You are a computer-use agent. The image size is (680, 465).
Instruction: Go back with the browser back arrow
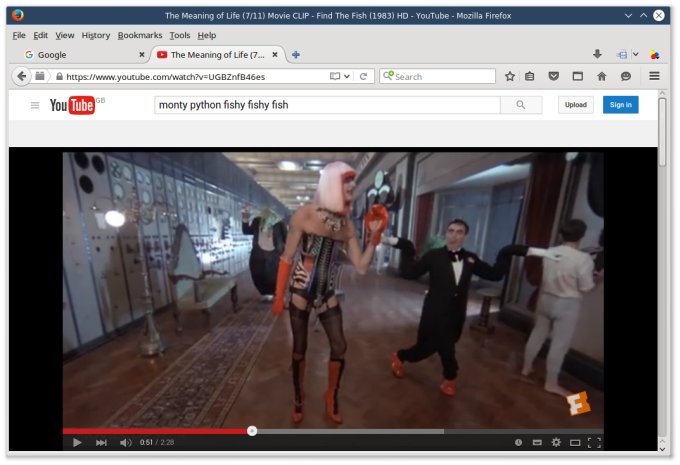[21, 77]
